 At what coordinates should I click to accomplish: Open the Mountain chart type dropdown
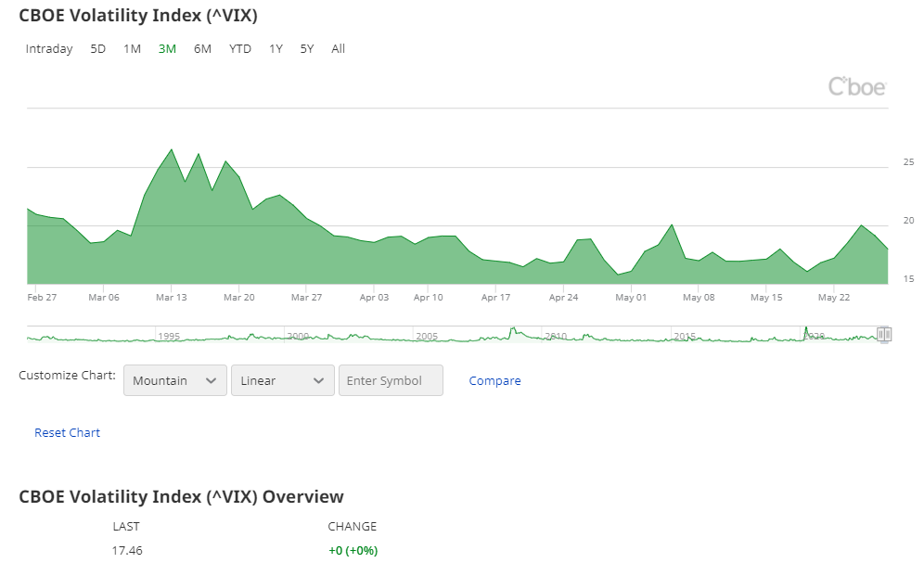coord(175,380)
